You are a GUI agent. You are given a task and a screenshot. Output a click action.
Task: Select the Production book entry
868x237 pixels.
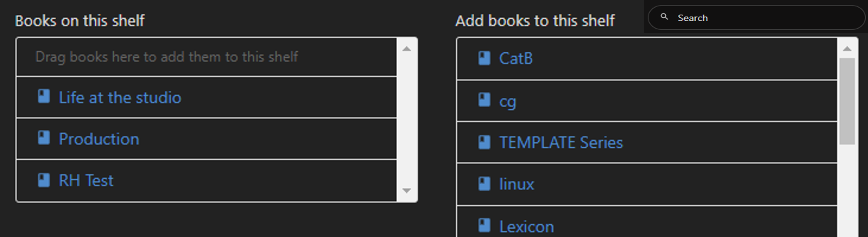99,139
